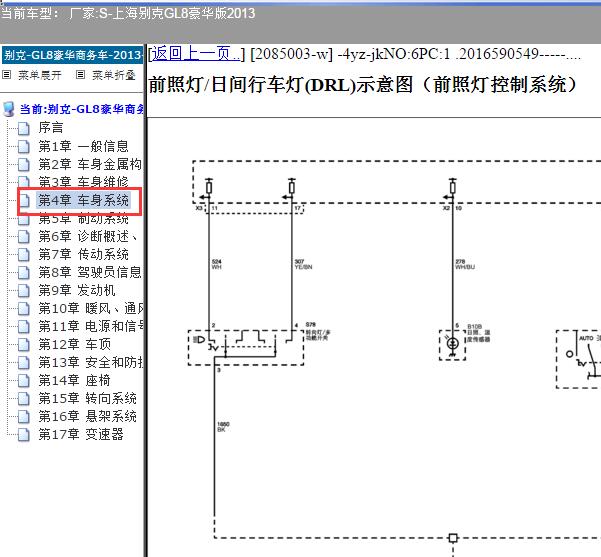Click the page icon beside 第1章
601x557 pixels.
(24, 146)
